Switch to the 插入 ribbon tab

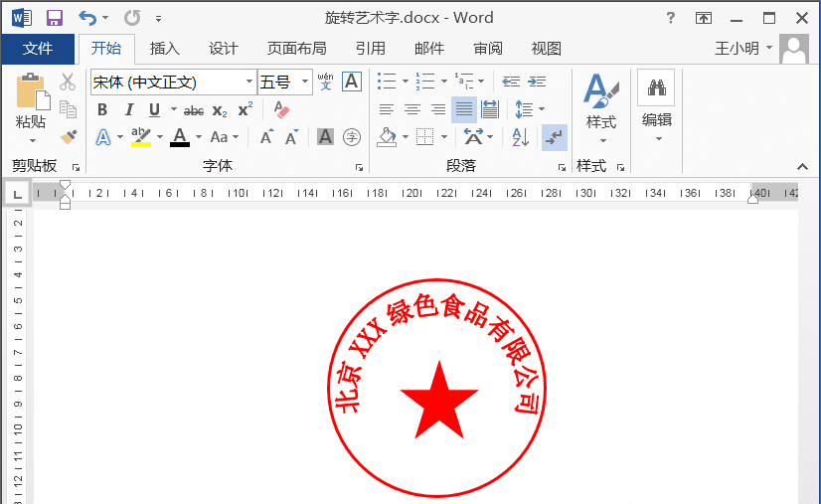(164, 49)
